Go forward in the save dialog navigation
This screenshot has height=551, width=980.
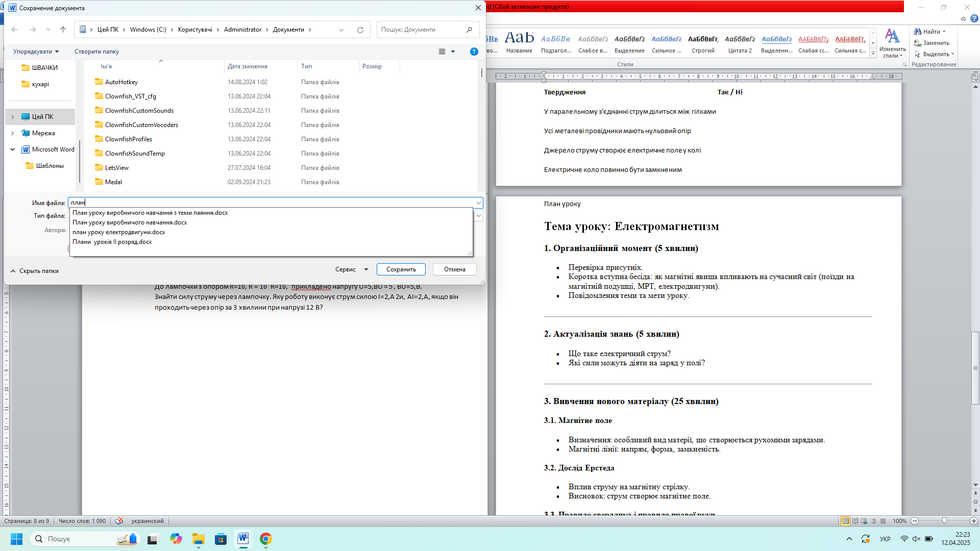click(x=33, y=30)
